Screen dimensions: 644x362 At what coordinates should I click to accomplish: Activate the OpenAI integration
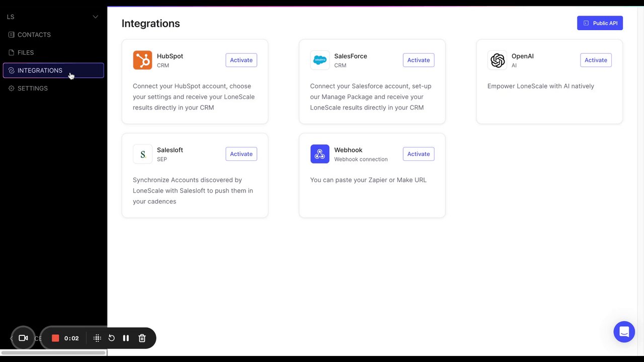596,60
